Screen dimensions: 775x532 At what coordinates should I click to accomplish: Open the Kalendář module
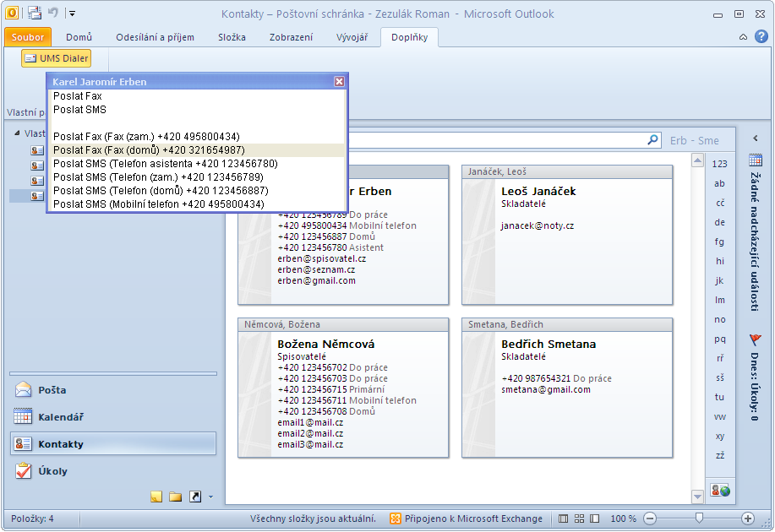pos(112,417)
